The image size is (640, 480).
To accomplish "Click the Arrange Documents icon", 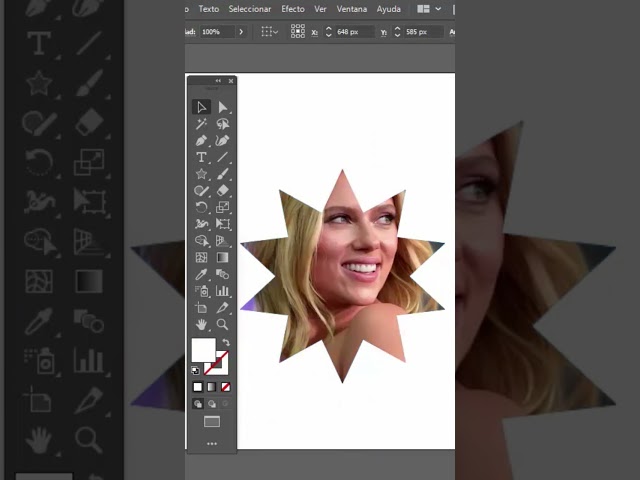I will pyautogui.click(x=423, y=9).
